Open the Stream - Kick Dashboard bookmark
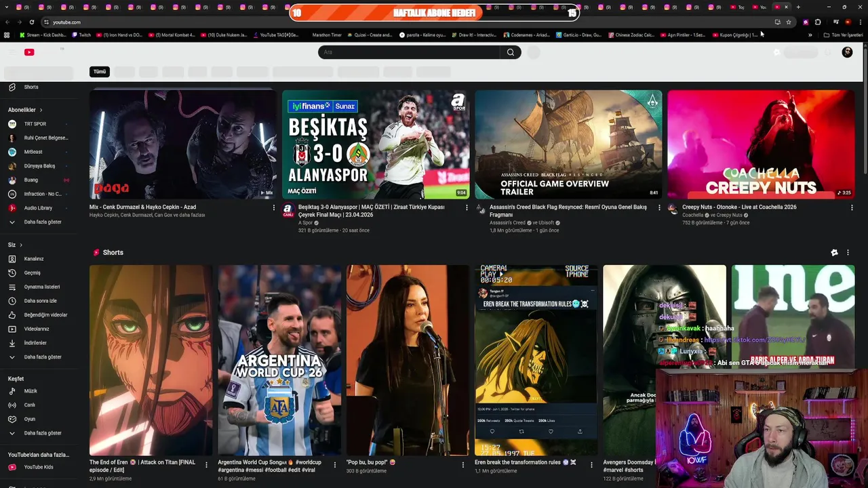 pos(43,35)
